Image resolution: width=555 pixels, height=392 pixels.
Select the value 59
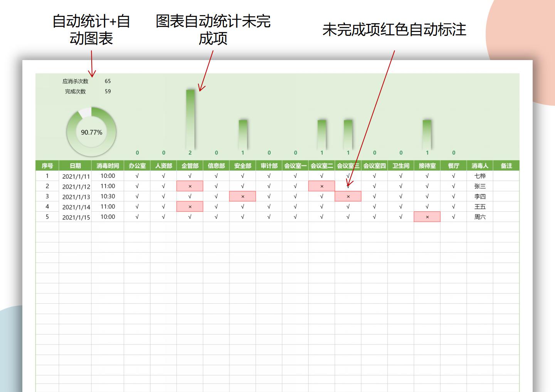click(108, 91)
